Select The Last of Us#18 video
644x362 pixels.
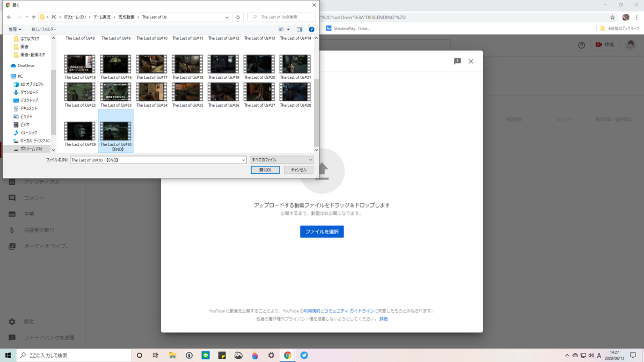pyautogui.click(x=187, y=68)
